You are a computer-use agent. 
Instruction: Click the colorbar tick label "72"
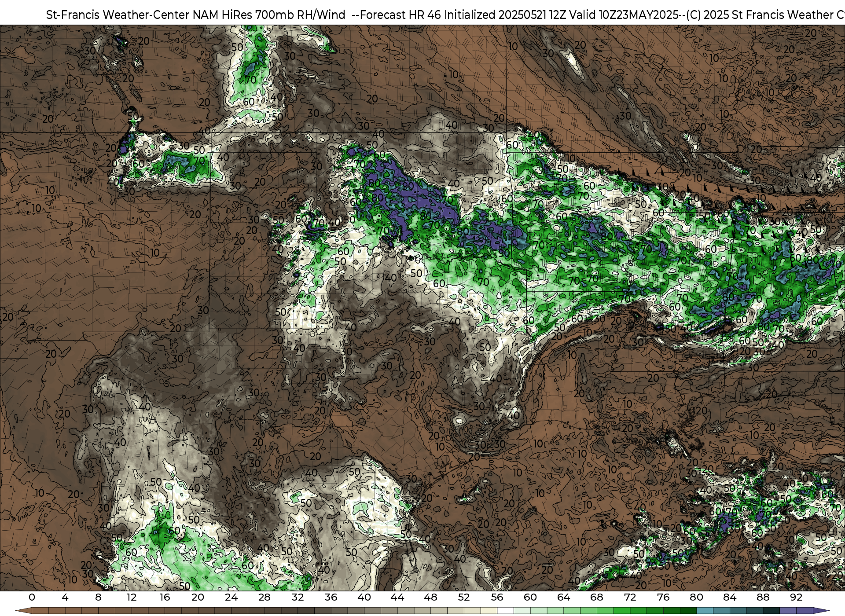(630, 598)
